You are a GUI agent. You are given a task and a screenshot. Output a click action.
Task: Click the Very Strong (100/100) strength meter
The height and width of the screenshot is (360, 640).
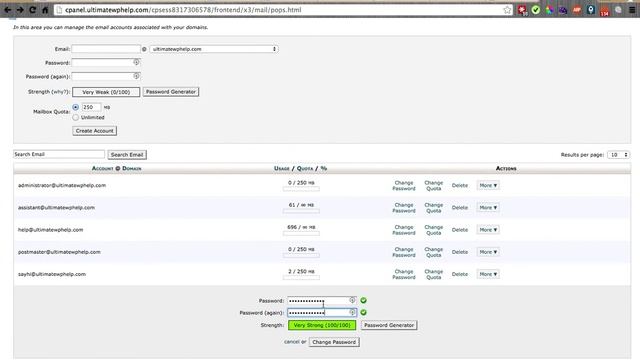coord(322,325)
